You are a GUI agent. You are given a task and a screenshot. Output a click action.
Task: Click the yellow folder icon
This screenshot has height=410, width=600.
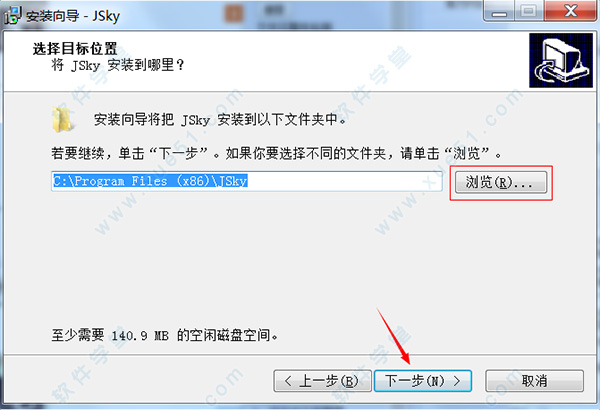click(62, 119)
